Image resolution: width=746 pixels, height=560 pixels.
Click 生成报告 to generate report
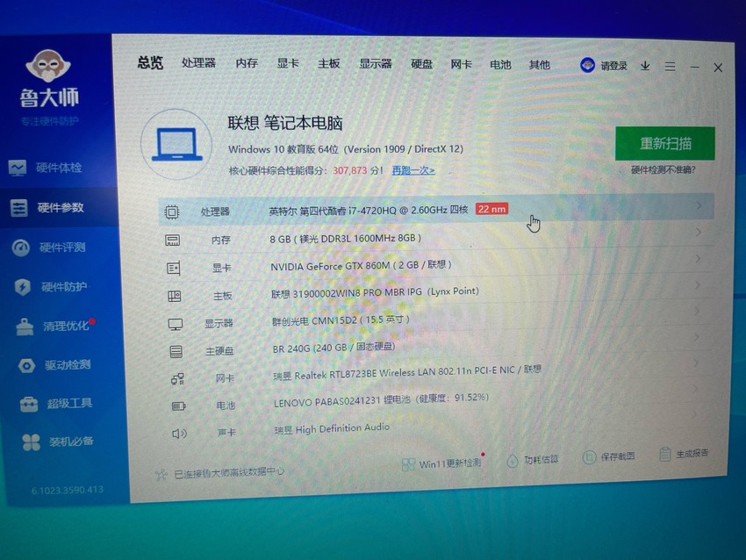pyautogui.click(x=685, y=454)
